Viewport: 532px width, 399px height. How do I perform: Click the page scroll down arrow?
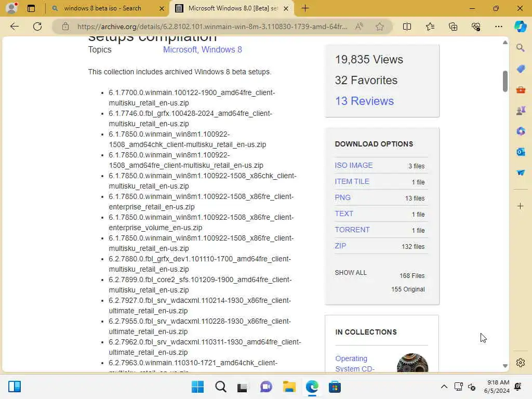point(505,366)
